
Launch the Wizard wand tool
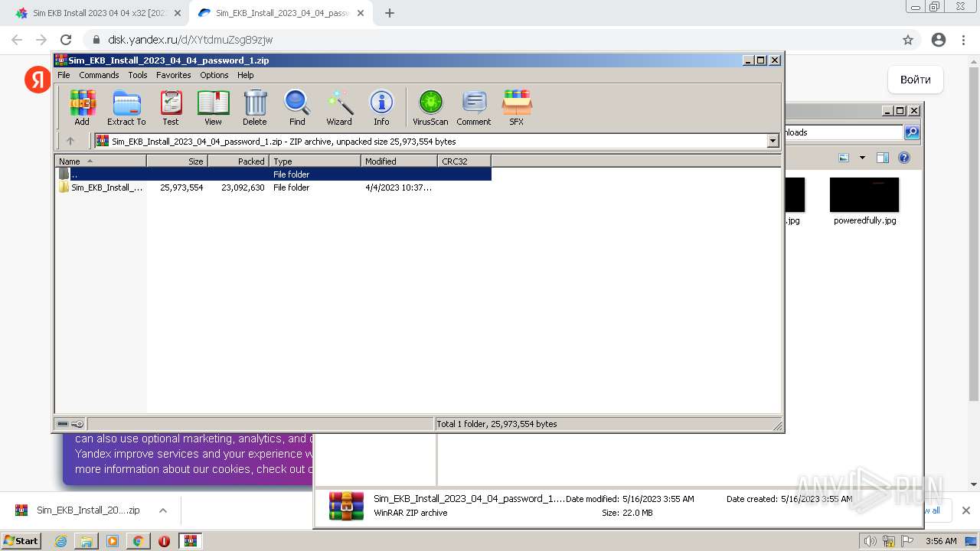[339, 108]
